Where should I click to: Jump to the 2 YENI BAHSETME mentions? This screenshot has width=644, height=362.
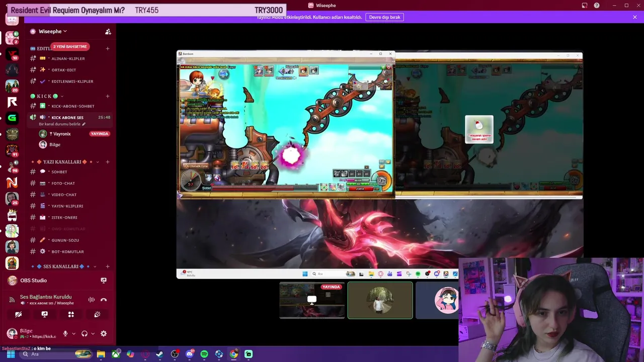[70, 46]
